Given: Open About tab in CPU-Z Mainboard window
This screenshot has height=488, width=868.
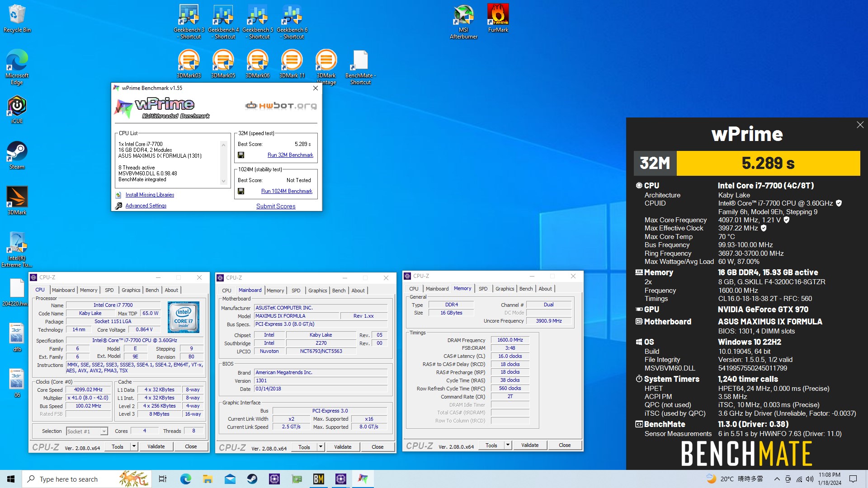Looking at the screenshot, I should click(358, 291).
